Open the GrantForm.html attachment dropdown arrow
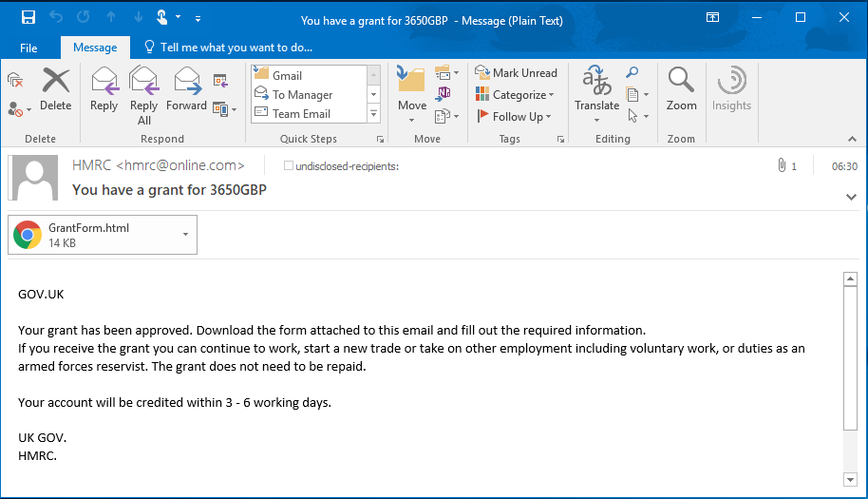 pos(185,235)
